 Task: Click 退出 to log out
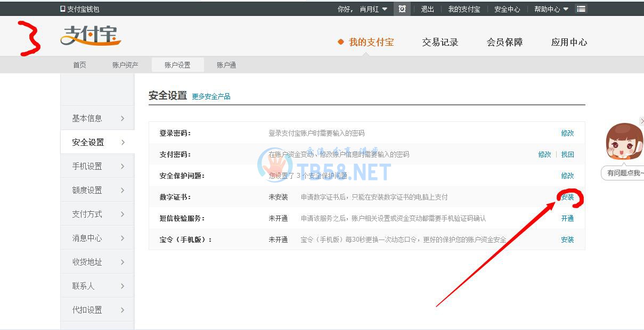(427, 9)
